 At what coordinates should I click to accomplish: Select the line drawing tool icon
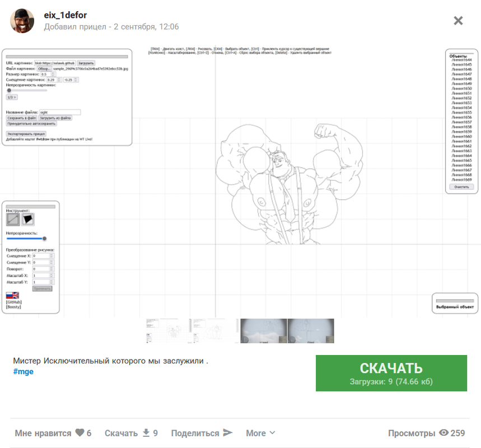13,220
